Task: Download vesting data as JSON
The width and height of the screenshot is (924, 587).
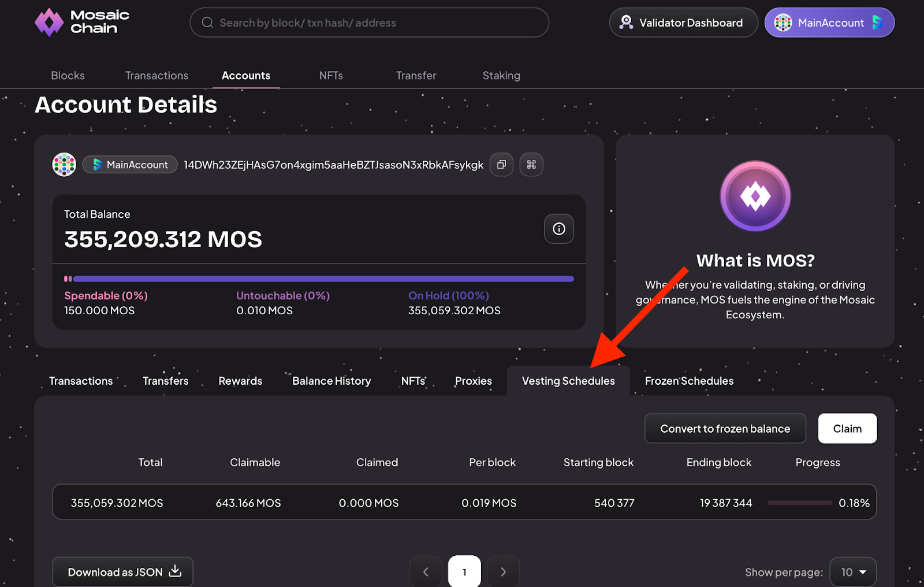Action: (123, 571)
